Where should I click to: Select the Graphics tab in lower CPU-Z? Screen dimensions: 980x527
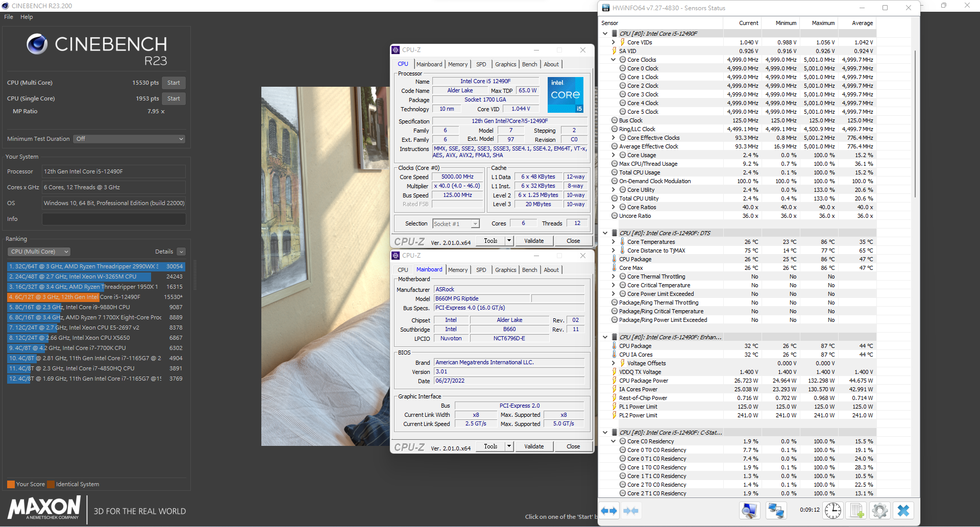pos(505,270)
